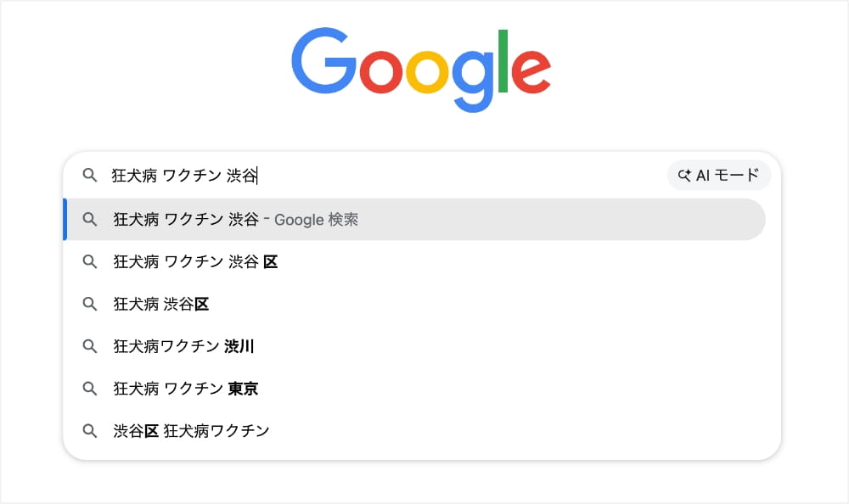Click the blue highlight bar on the active suggestion

66,219
